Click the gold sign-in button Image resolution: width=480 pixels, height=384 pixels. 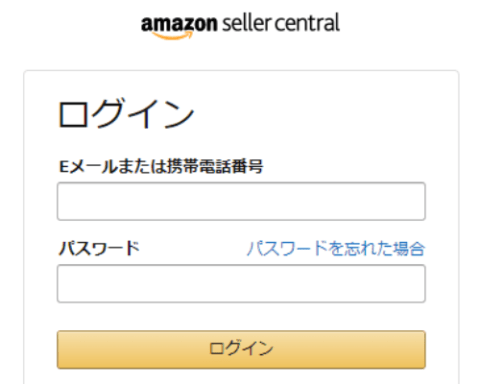click(241, 349)
